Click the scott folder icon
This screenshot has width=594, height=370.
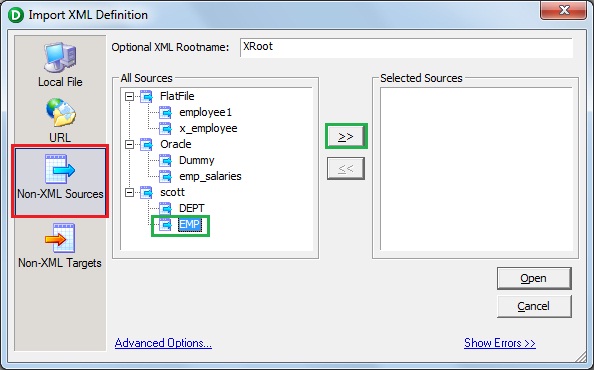146,192
